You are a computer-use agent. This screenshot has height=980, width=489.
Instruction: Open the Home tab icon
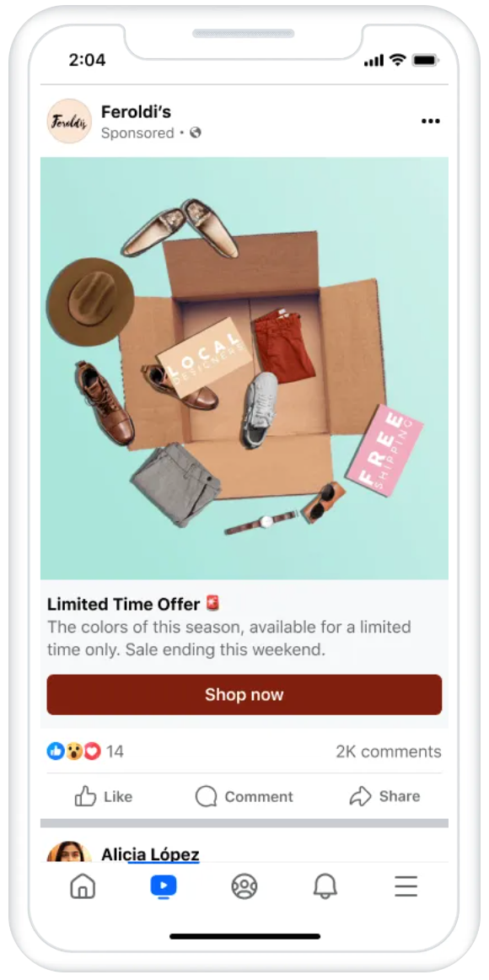(x=83, y=886)
